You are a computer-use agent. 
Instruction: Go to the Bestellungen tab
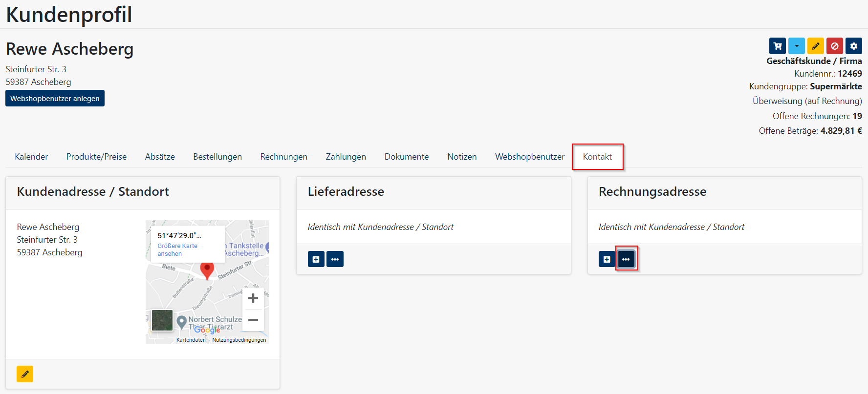[x=217, y=157]
